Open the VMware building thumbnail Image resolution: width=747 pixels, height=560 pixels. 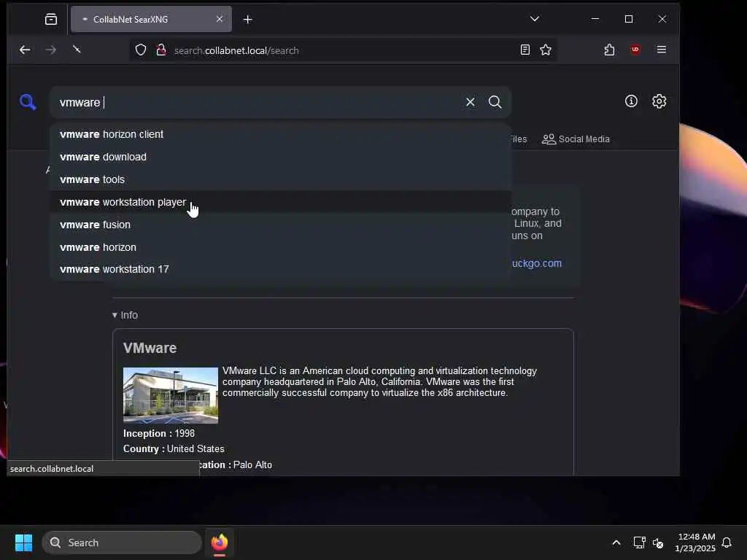click(171, 395)
